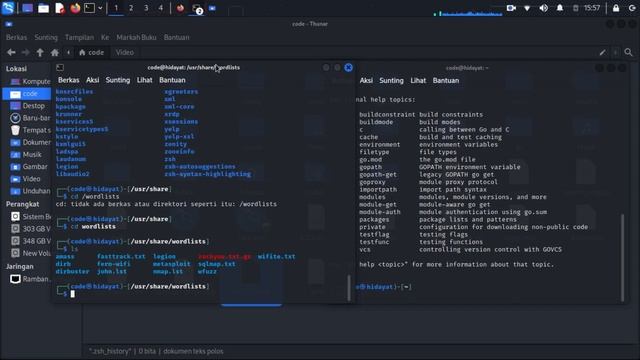
Task: Click 'rockyou.txt.gz' in ls output
Action: (224, 256)
